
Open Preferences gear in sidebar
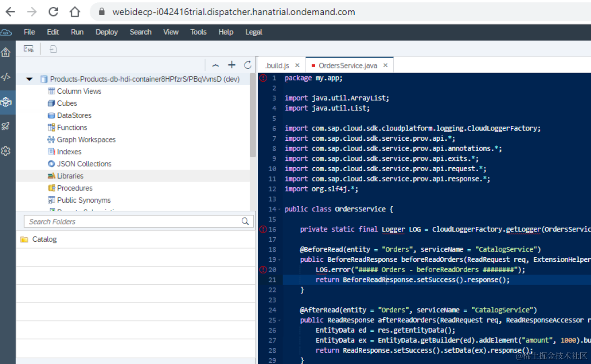(x=6, y=151)
